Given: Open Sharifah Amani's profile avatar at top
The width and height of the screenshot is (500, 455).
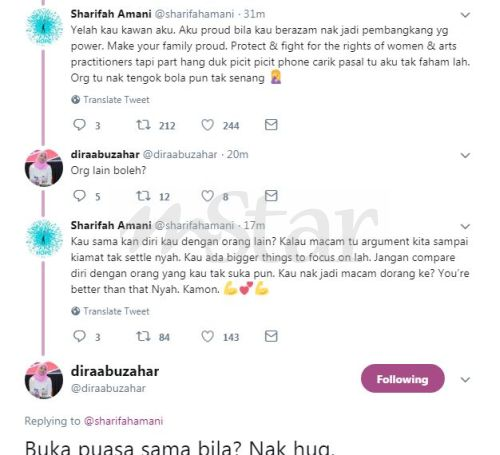Looking at the screenshot, I should [x=44, y=26].
